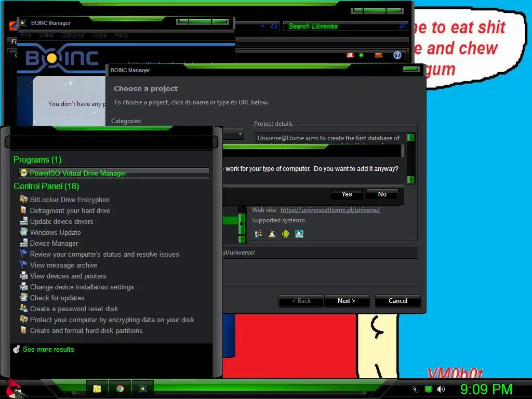532x399 pixels.
Task: Click the refresh arrows icon beside address bar
Action: 274,26
